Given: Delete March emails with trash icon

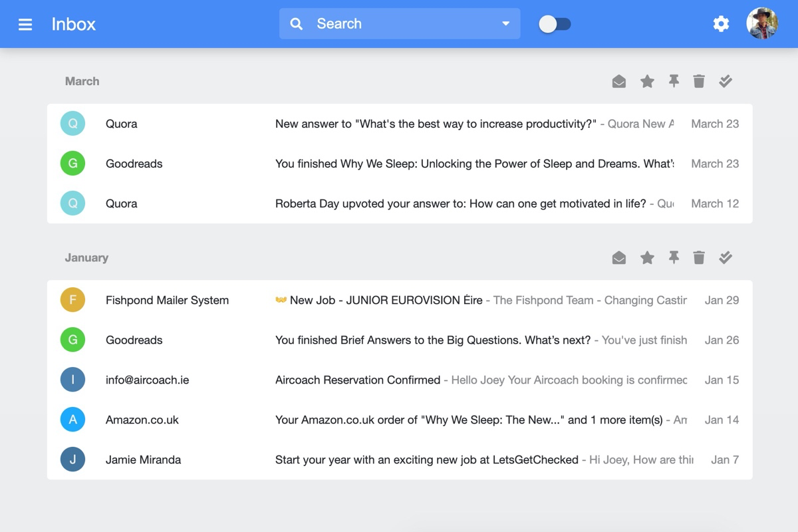Looking at the screenshot, I should (x=699, y=81).
